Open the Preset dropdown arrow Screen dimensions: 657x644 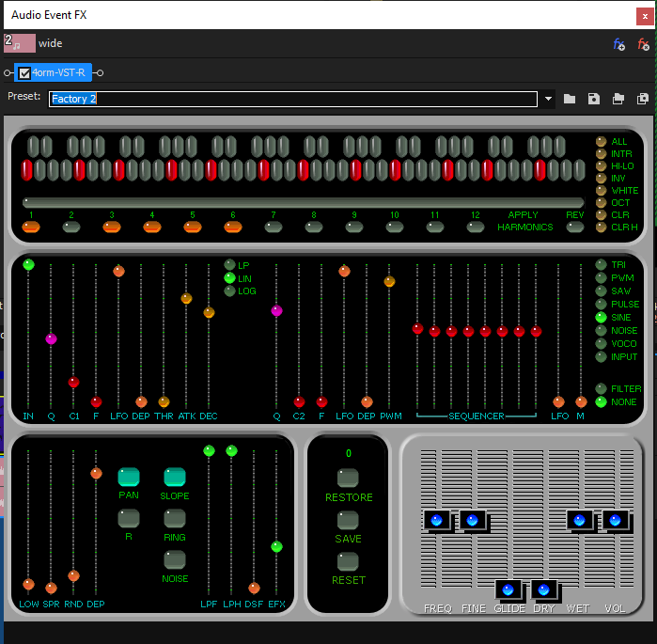pos(548,99)
